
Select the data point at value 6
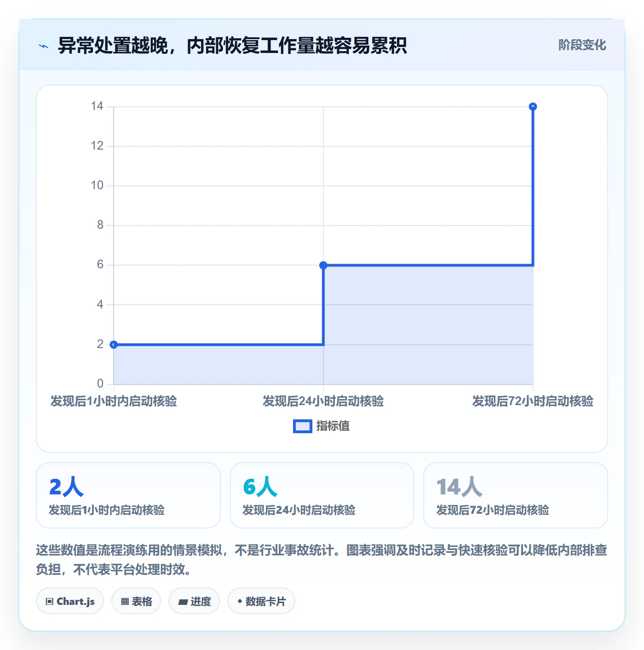pos(323,265)
